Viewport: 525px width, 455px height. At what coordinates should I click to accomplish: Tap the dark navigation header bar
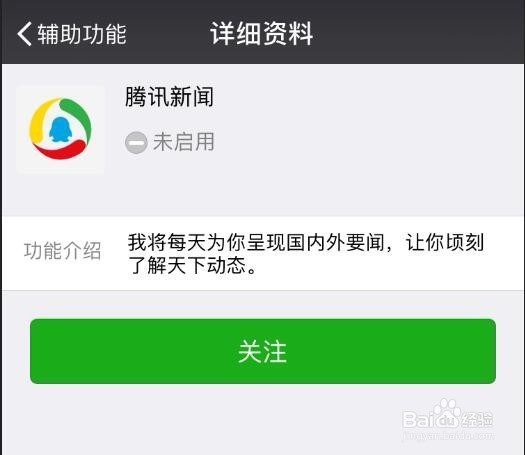click(262, 32)
